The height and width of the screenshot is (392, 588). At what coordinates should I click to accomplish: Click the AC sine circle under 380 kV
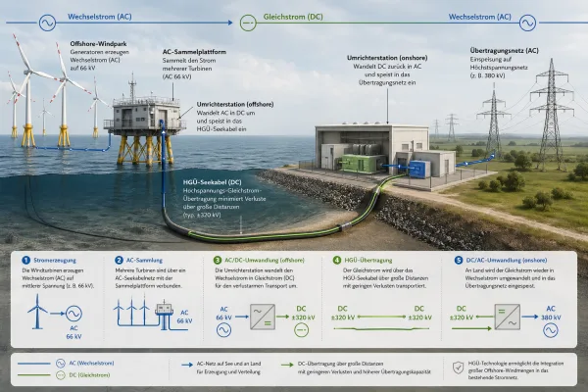pyautogui.click(x=551, y=329)
